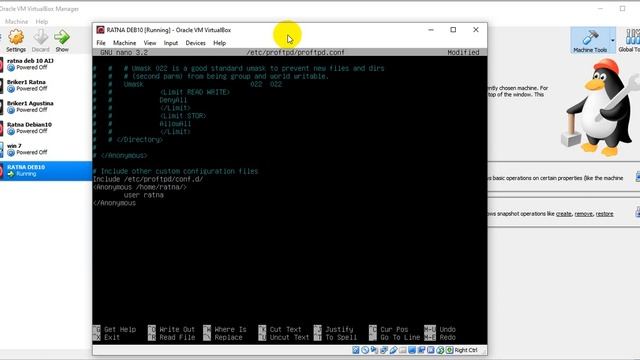
Task: Maximize the RATNA DEB10 VM window
Action: (x=453, y=30)
